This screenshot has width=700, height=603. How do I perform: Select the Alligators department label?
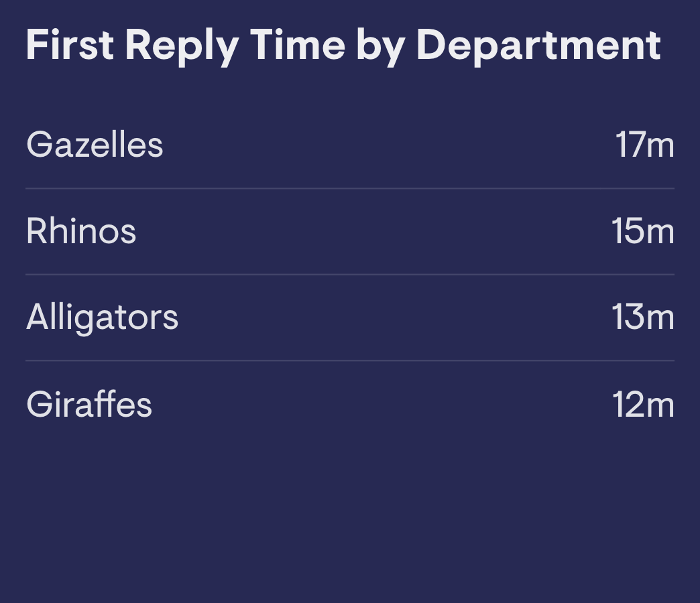click(102, 318)
